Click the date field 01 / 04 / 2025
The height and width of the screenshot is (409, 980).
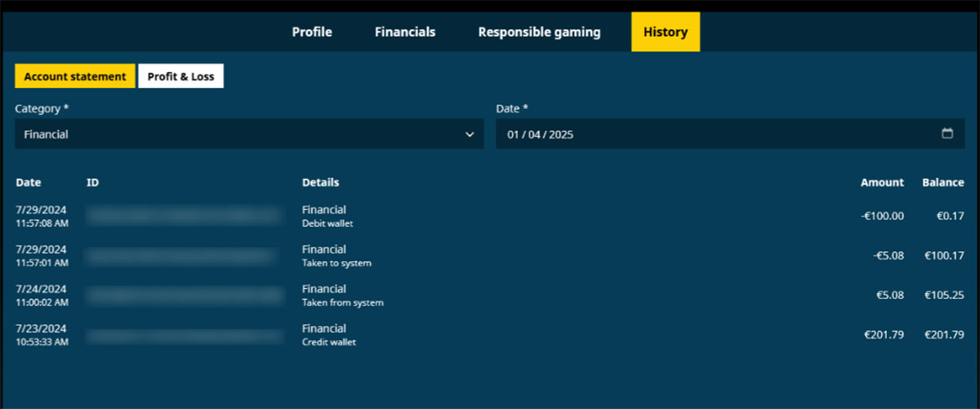pyautogui.click(x=730, y=134)
